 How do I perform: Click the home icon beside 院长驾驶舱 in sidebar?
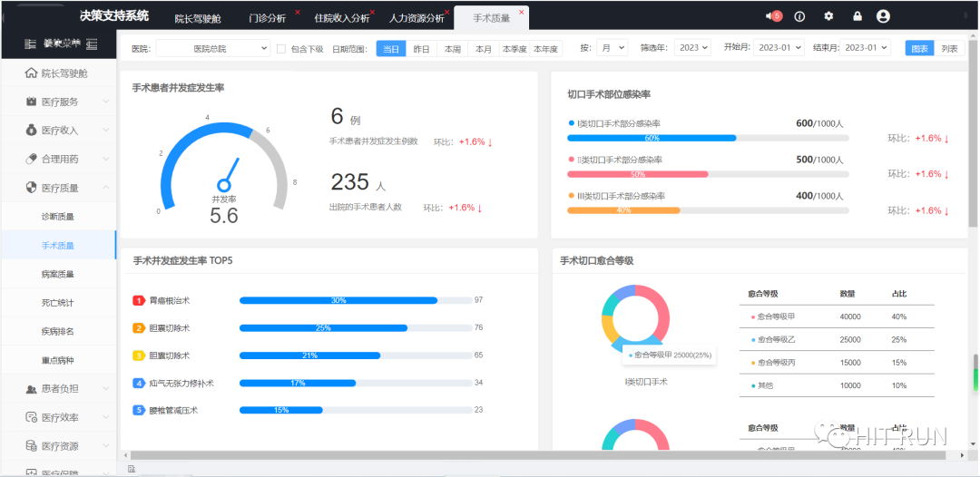coord(32,73)
